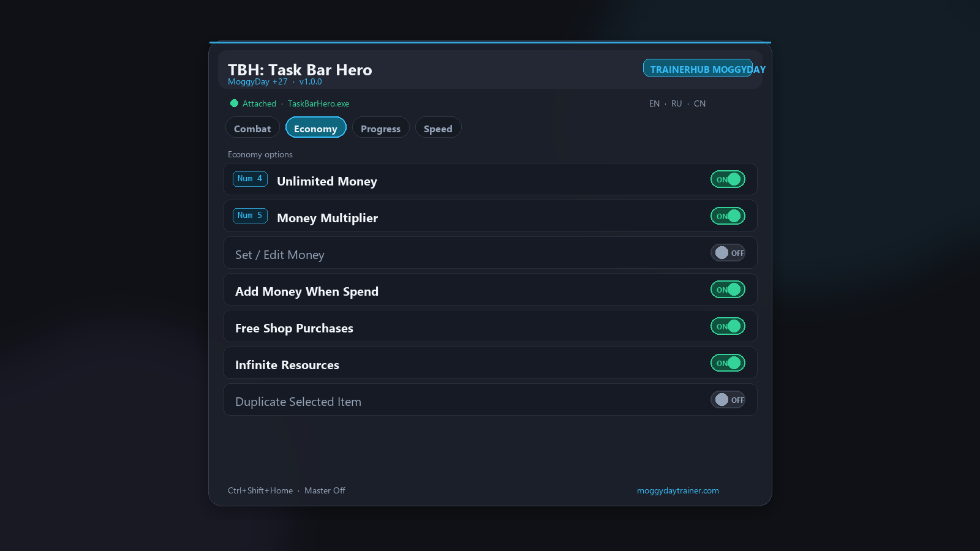The image size is (980, 551).
Task: Click the green Attached status dot
Action: pyautogui.click(x=234, y=103)
